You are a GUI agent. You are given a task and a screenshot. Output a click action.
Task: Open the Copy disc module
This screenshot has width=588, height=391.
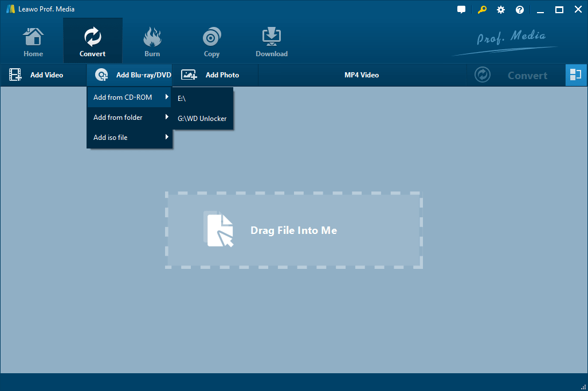(211, 41)
